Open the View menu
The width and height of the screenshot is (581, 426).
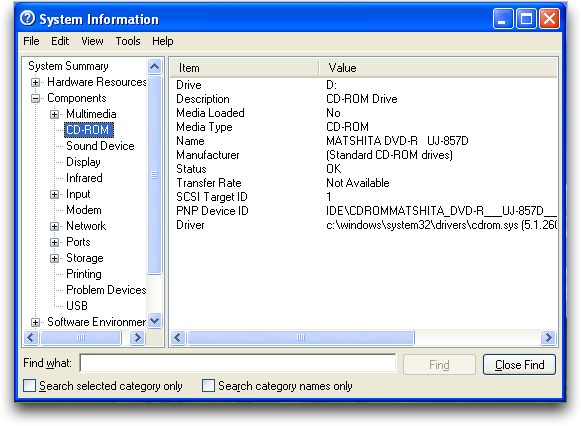[92, 41]
